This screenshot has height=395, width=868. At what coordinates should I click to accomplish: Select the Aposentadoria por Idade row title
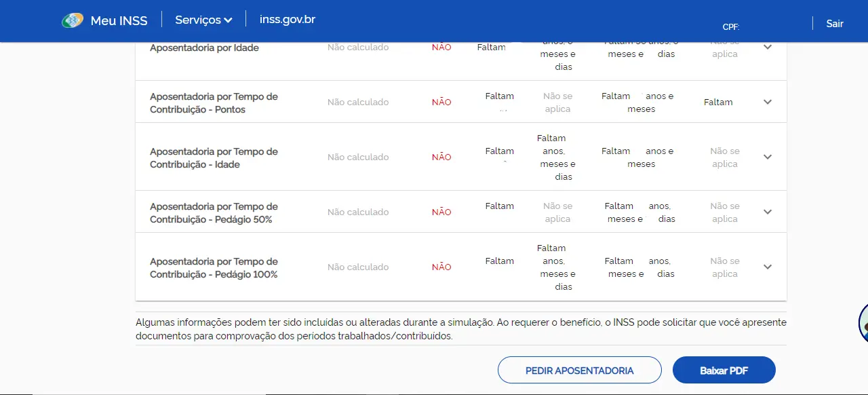[x=204, y=48]
